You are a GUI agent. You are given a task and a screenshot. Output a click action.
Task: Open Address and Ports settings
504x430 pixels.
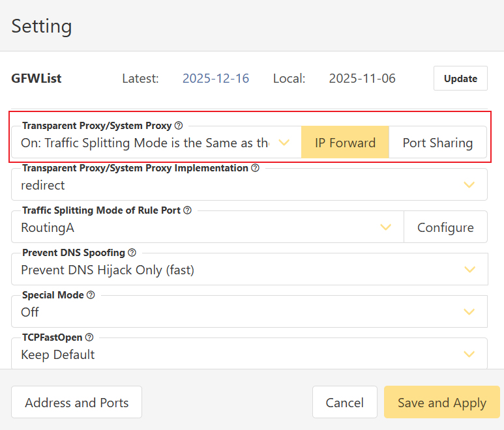(x=76, y=403)
